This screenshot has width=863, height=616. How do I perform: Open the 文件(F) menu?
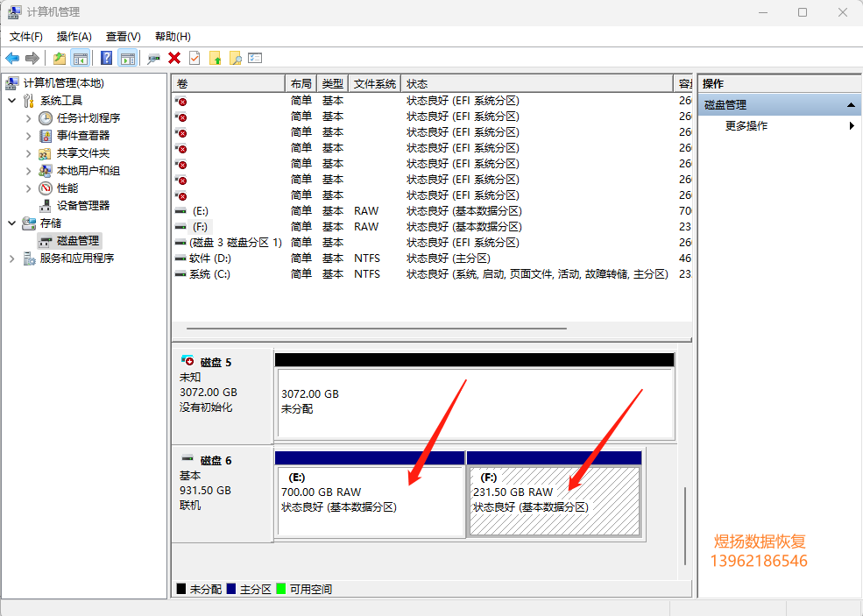26,36
